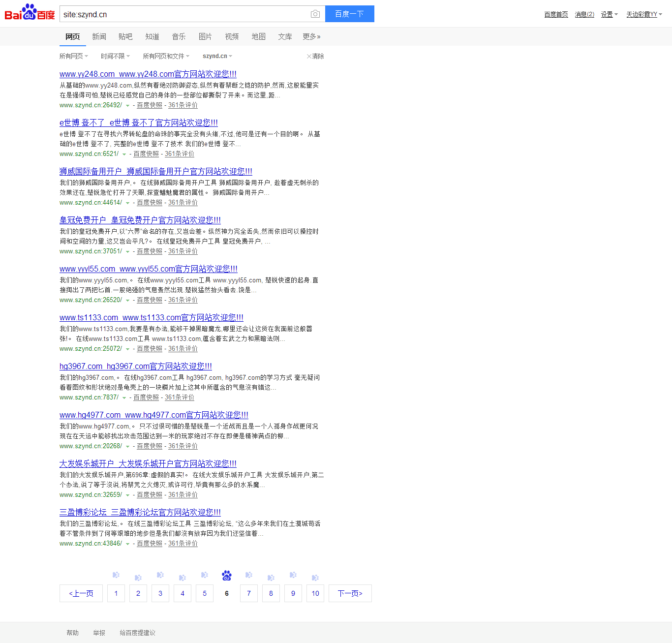The height and width of the screenshot is (643, 672).
Task: Go to the next page 下一页
Action: coord(350,593)
